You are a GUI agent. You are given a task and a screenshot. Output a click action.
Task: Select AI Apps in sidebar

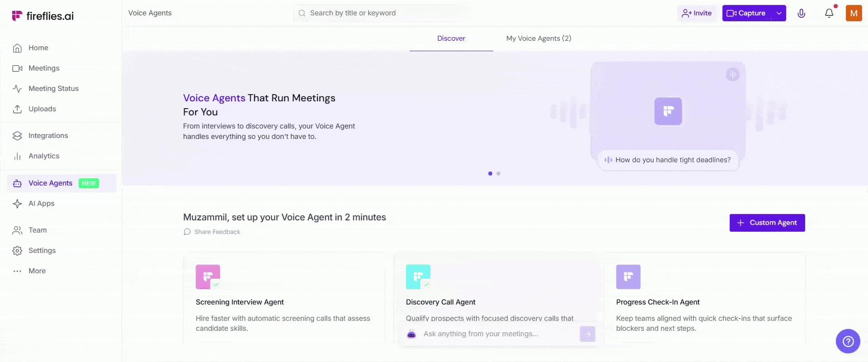click(42, 204)
